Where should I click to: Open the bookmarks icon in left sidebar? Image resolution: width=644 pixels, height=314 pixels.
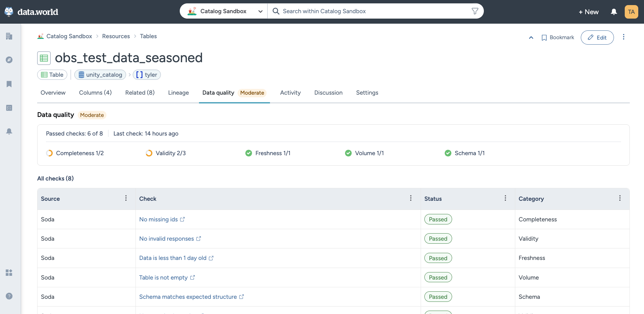9,84
